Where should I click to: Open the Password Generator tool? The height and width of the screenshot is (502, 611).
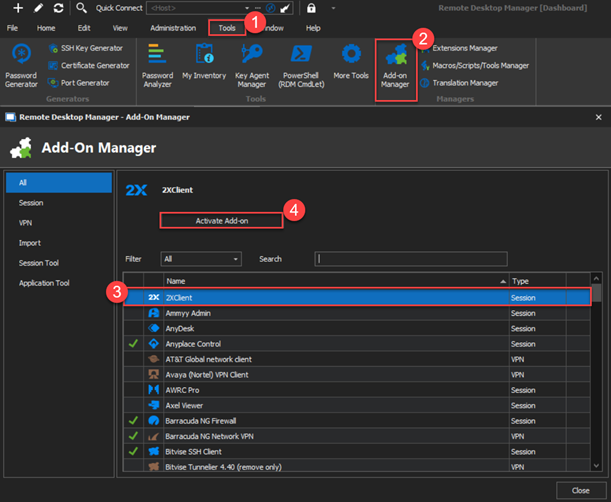21,64
